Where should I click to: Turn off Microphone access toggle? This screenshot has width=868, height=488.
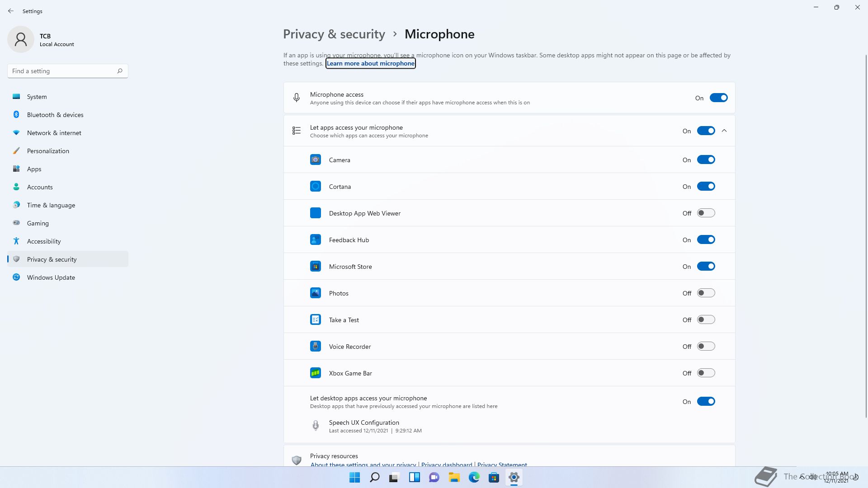click(x=718, y=98)
